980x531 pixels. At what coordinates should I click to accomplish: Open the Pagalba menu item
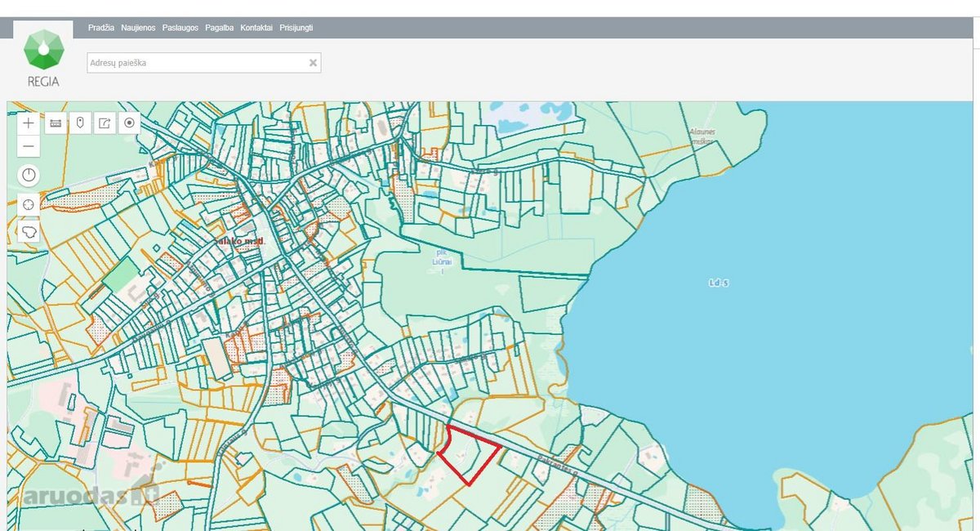point(220,28)
